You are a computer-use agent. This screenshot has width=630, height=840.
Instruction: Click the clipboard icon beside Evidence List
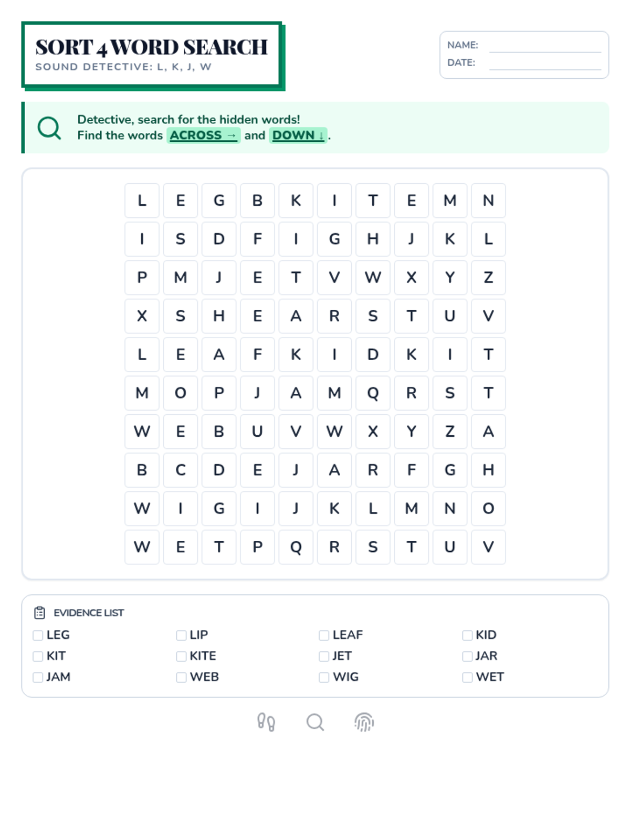click(x=39, y=613)
